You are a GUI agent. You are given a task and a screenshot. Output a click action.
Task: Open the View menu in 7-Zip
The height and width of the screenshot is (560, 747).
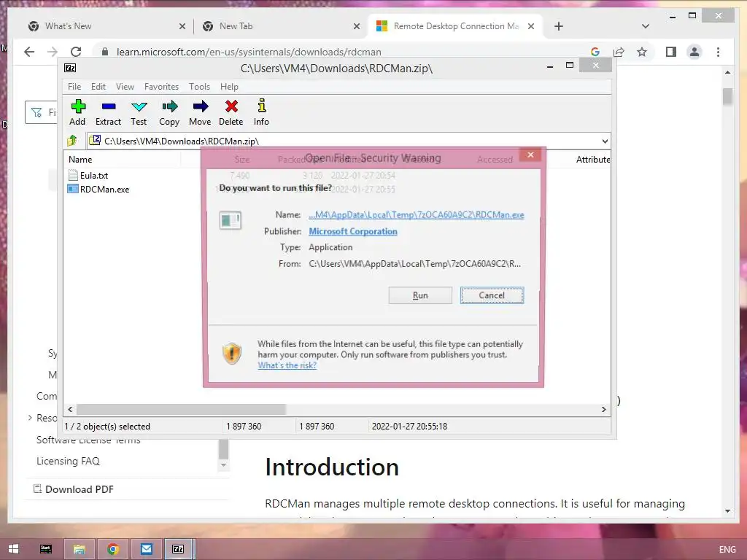[x=125, y=87]
